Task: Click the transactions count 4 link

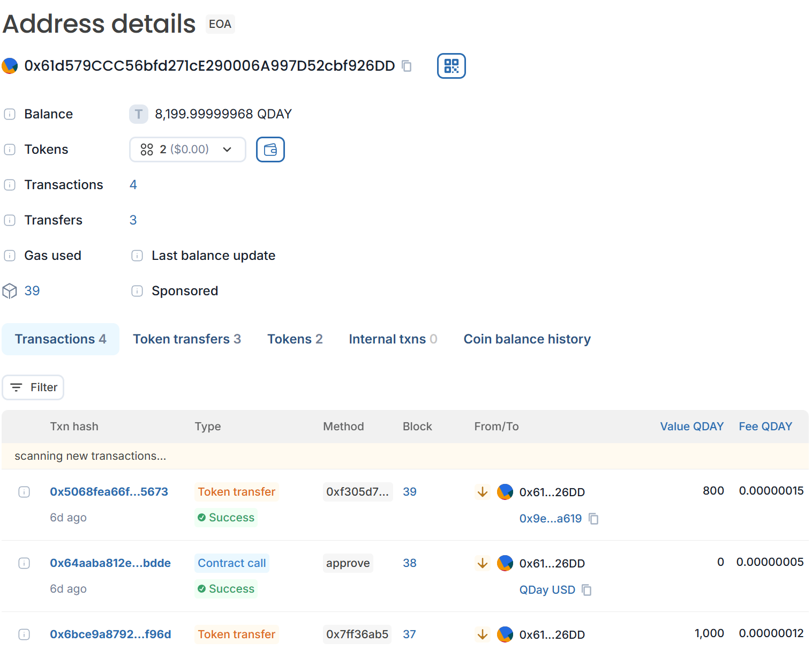Action: (x=133, y=185)
